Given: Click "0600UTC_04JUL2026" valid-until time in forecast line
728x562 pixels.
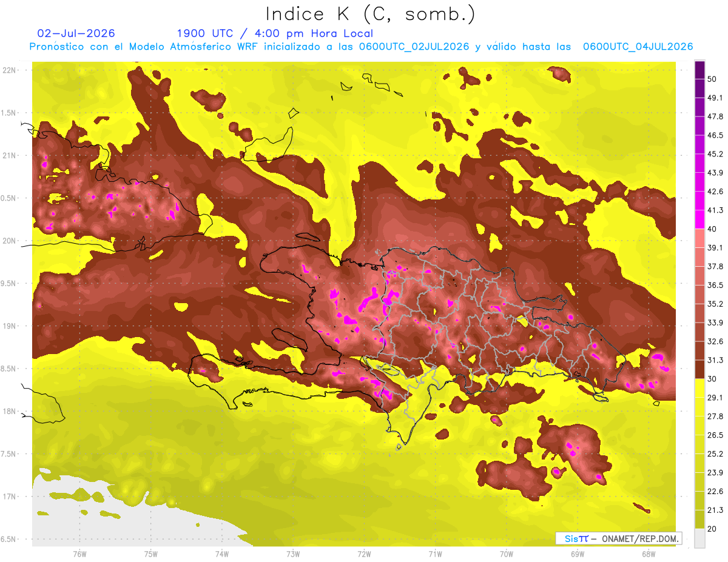Looking at the screenshot, I should point(638,47).
